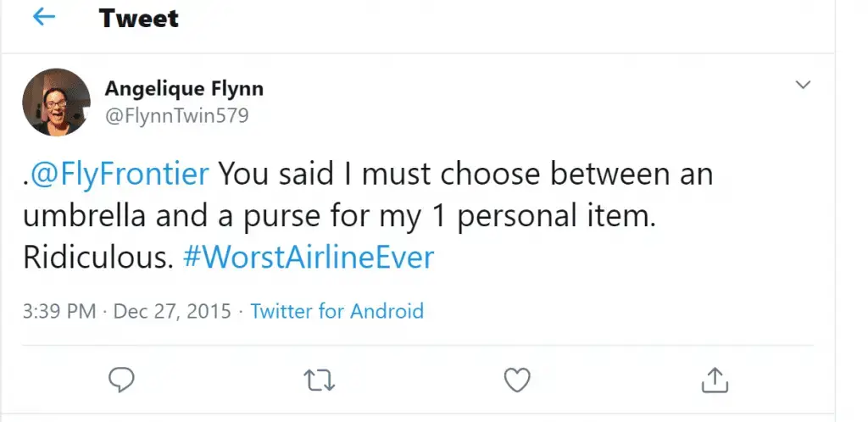The height and width of the screenshot is (422, 868).
Task: Click the 3:39 PM Dec 27, 2015 timestamp
Action: (127, 311)
